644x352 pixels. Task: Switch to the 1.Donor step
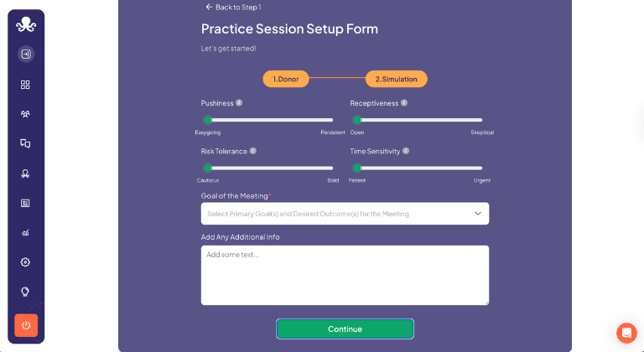[x=286, y=79]
